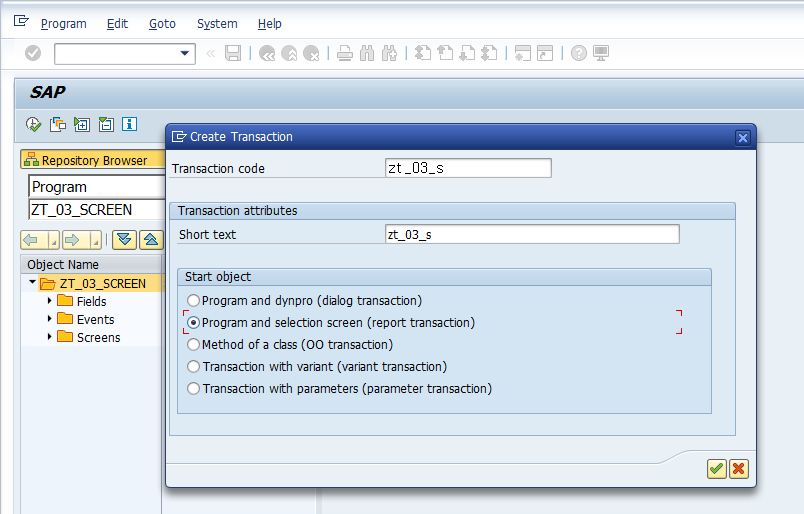Click the Exit up-arrows toolbar icon
Viewport: 804px width, 514px height.
click(x=289, y=53)
